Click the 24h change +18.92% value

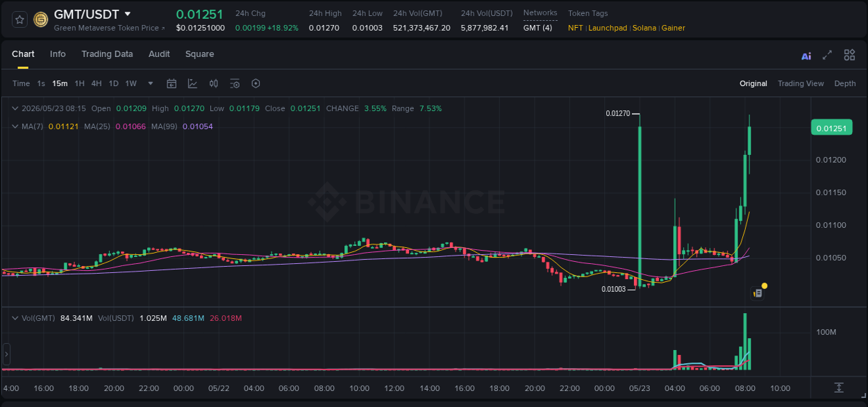282,28
